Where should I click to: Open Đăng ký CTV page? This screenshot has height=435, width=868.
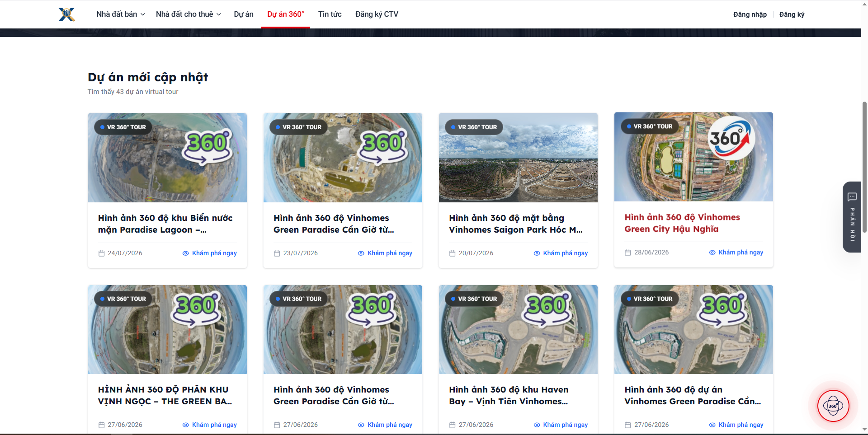[x=377, y=14]
